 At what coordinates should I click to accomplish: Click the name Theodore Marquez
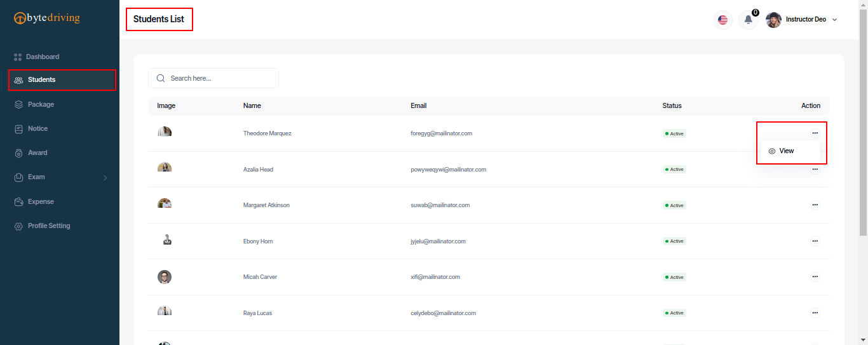(267, 133)
